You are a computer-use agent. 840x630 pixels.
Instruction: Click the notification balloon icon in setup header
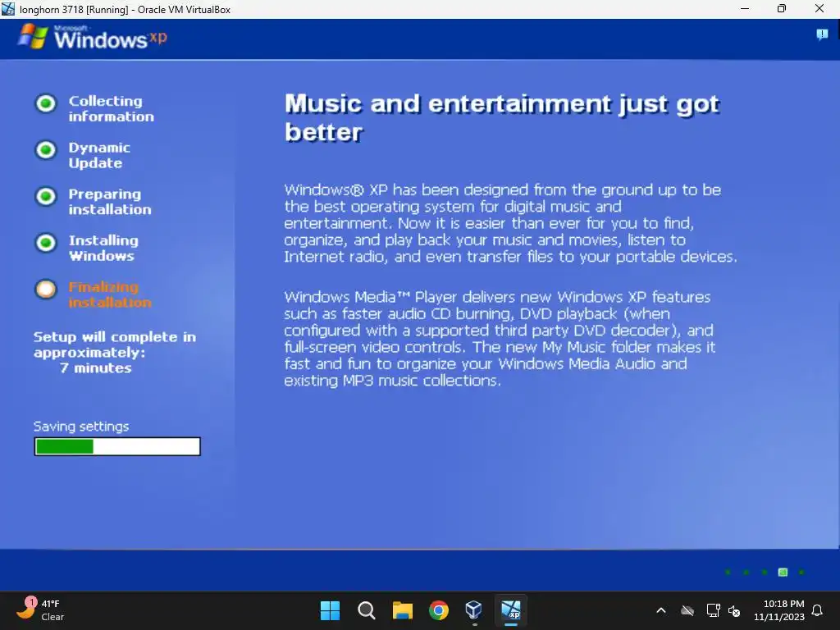click(x=822, y=34)
